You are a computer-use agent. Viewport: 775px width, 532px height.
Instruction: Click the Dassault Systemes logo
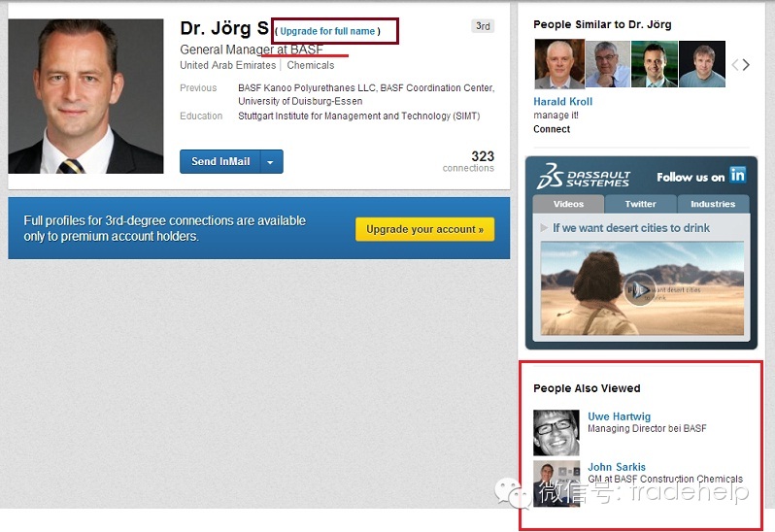(x=584, y=177)
